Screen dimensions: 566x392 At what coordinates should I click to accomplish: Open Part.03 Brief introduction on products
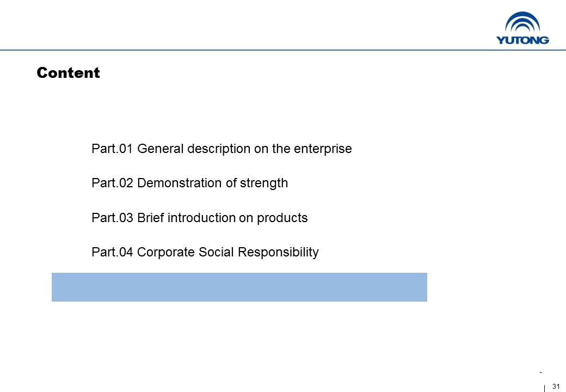(x=199, y=218)
